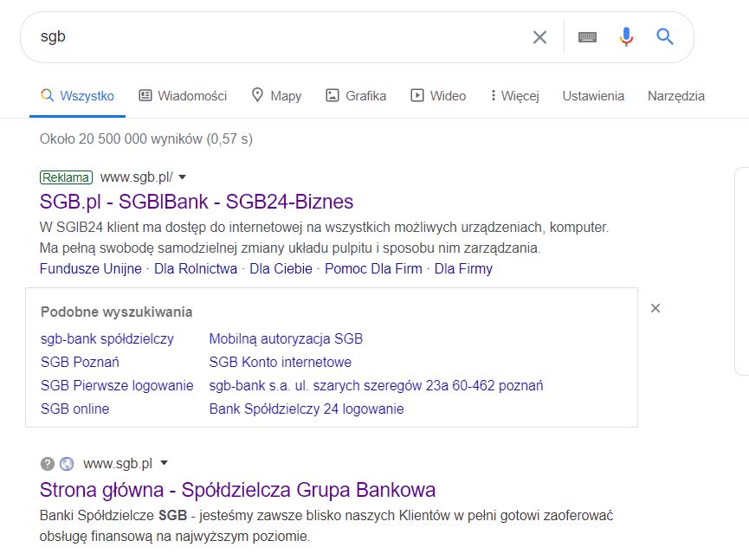
Task: Search for SGB Konto internetowe
Action: coord(280,363)
